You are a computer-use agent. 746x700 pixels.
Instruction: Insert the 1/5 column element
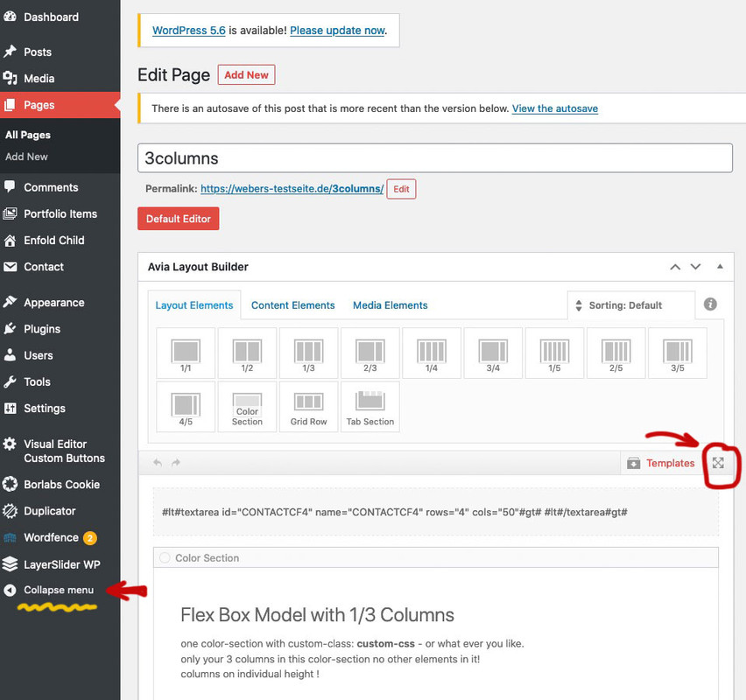pyautogui.click(x=554, y=353)
